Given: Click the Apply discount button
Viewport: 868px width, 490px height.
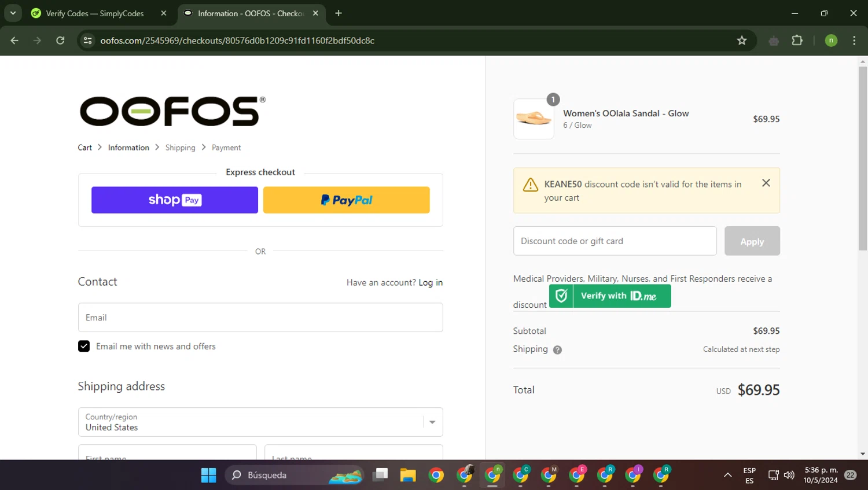Looking at the screenshot, I should click(752, 241).
